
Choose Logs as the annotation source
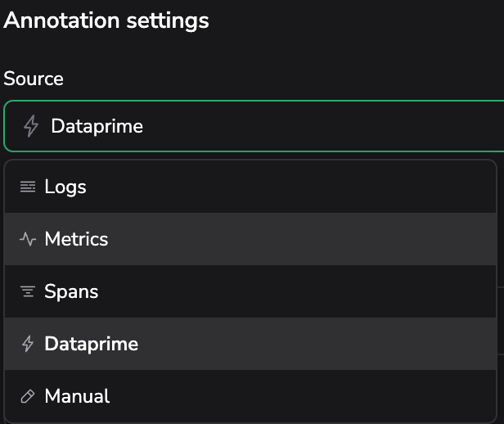65,187
